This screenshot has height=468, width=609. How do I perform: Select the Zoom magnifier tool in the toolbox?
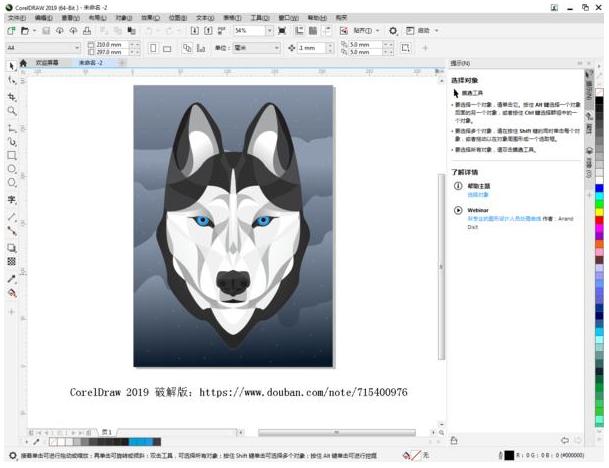[x=12, y=111]
